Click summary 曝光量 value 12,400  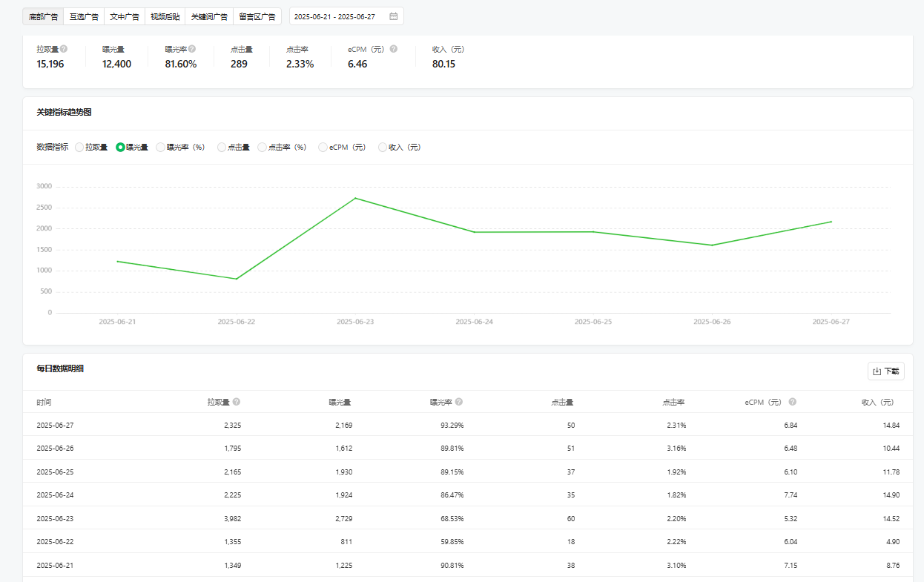tap(117, 65)
